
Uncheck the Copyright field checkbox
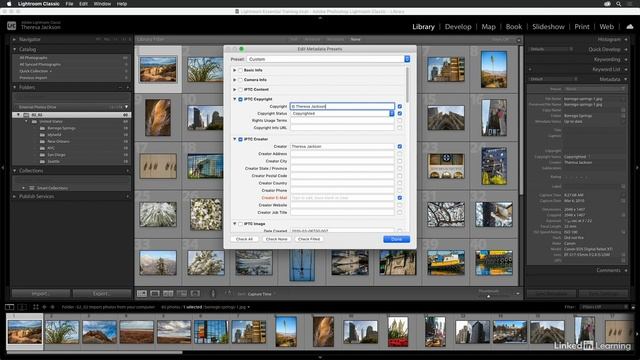tap(400, 107)
